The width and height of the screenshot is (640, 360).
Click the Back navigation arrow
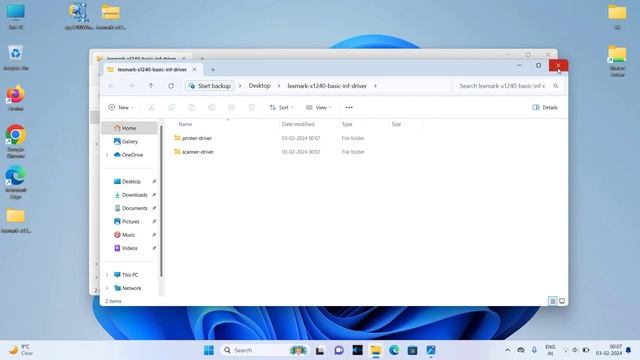click(111, 86)
